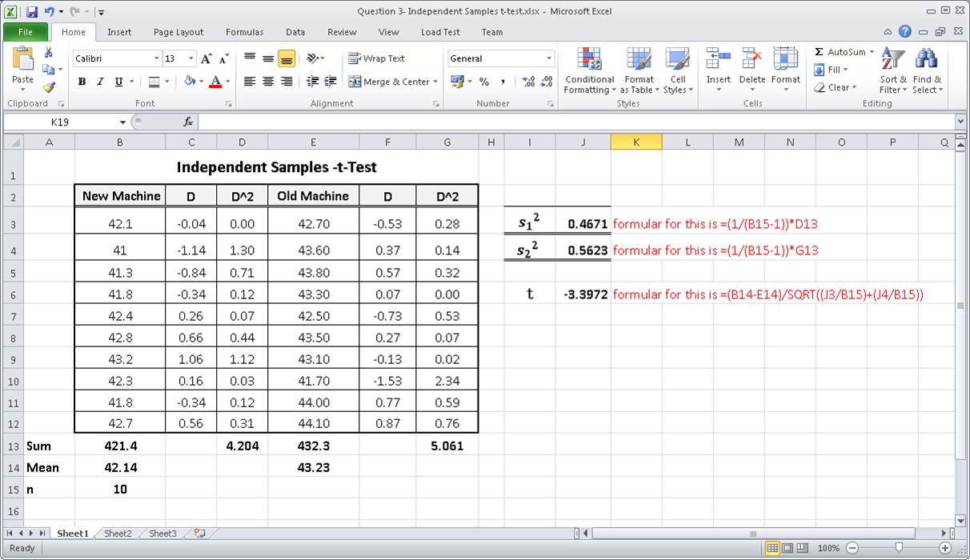Open the Sheet2 worksheet tab
The height and width of the screenshot is (560, 970).
(118, 533)
